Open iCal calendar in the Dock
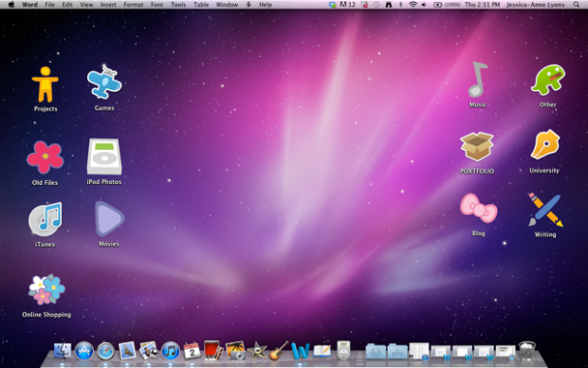This screenshot has width=588, height=368. [192, 351]
